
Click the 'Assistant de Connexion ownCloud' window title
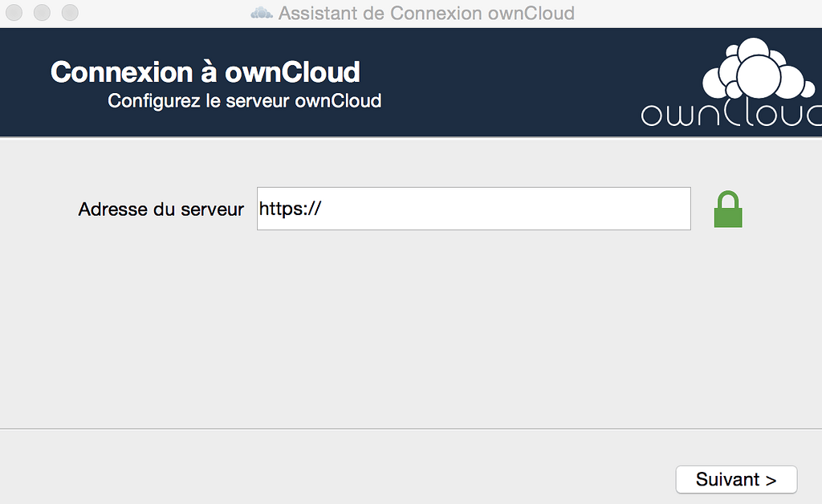(x=427, y=13)
